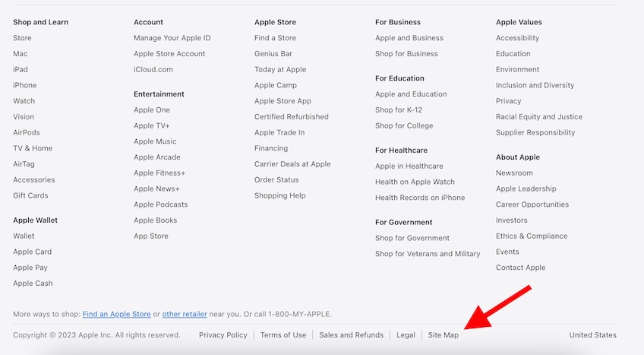This screenshot has height=355, width=644.
Task: Go to AirPods link
Action: click(x=27, y=132)
